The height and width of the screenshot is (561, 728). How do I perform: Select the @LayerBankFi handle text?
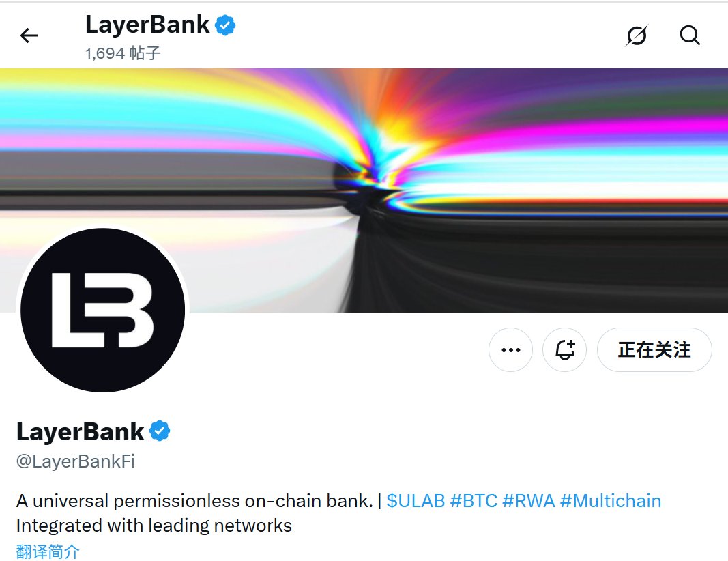point(76,461)
